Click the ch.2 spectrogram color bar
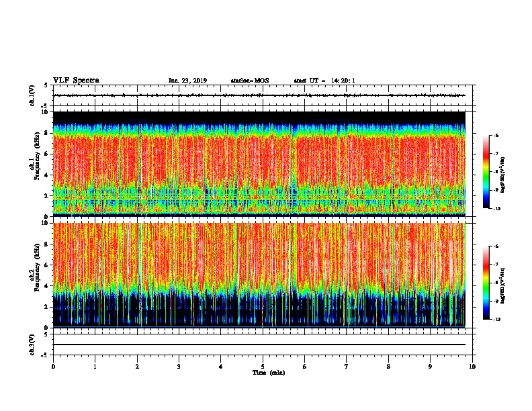Screen dimensions: 532x411 [486, 283]
